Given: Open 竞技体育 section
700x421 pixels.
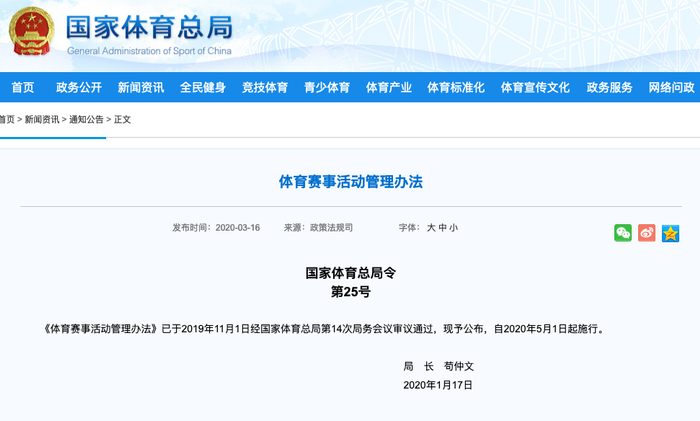Looking at the screenshot, I should (265, 87).
